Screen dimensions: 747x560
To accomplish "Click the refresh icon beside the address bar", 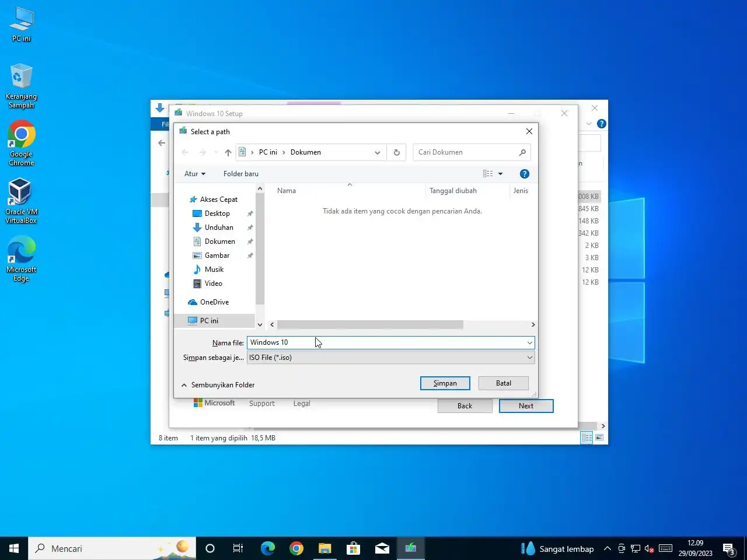I will [x=396, y=152].
